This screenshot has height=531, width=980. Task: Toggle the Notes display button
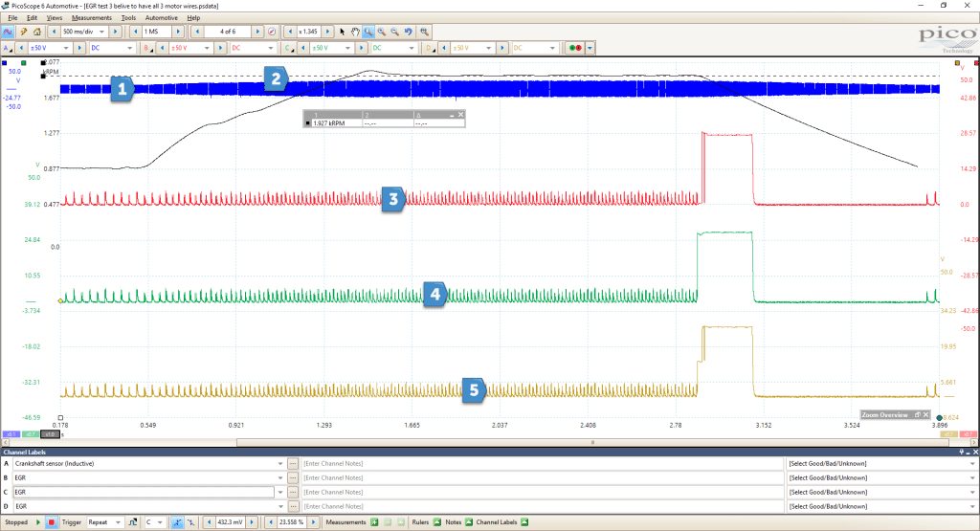point(469,522)
